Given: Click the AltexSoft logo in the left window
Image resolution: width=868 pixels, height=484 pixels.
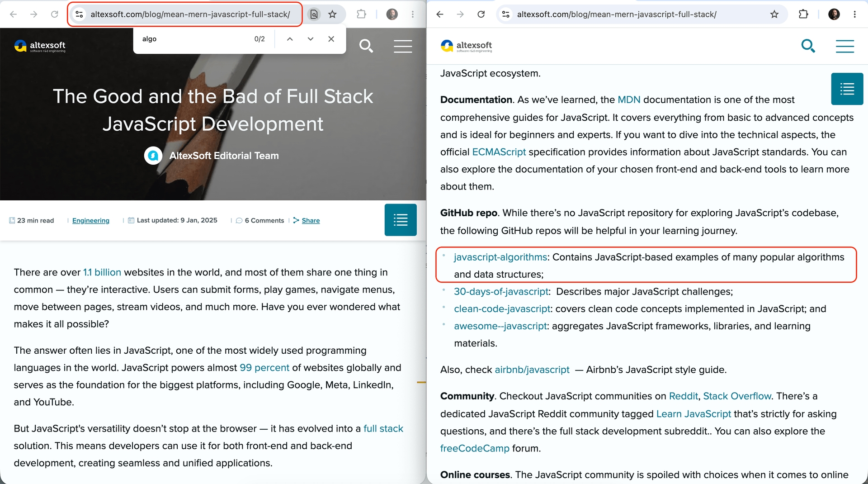Looking at the screenshot, I should tap(40, 46).
